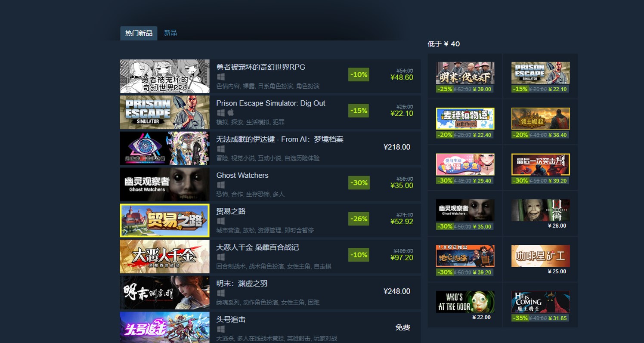Click Windows icon under 贸易之路

[x=221, y=221]
